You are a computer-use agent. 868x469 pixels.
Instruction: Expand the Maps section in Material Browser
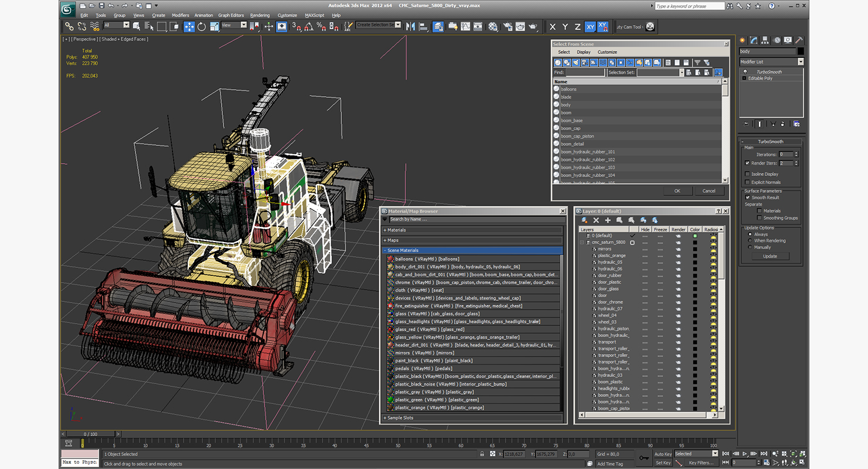pos(393,240)
